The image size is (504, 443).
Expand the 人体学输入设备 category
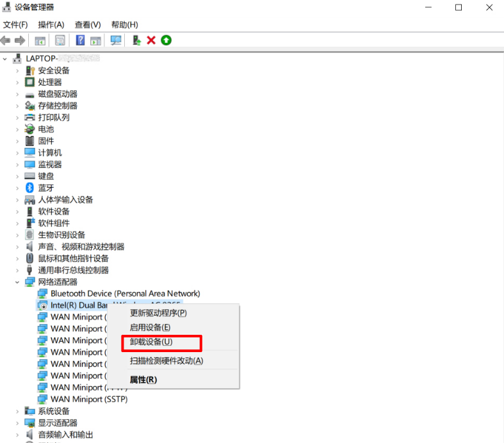click(x=17, y=200)
